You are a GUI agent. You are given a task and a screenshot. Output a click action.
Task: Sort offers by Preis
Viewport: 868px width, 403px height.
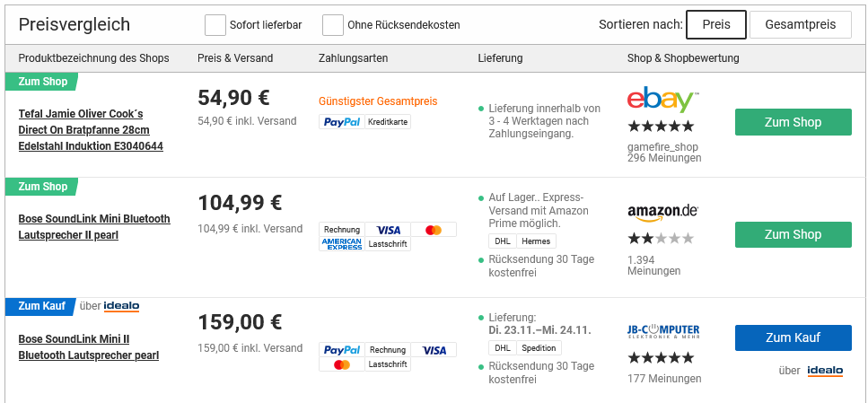715,25
